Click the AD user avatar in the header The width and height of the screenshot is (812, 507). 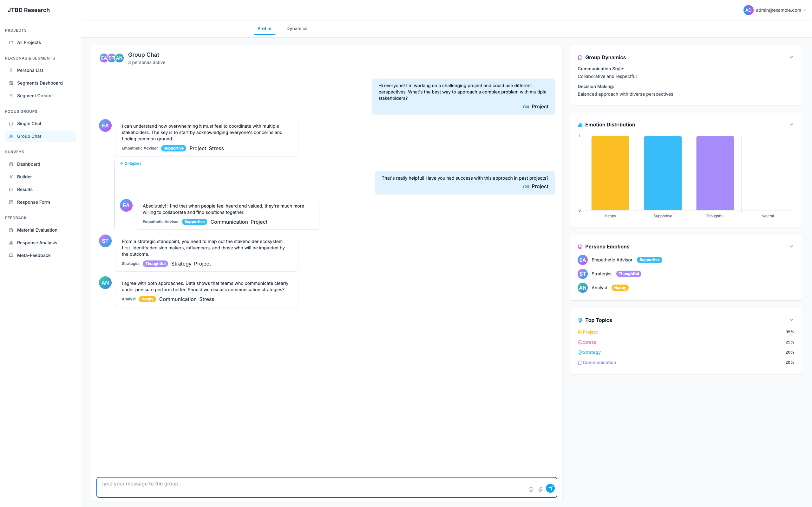pos(748,10)
